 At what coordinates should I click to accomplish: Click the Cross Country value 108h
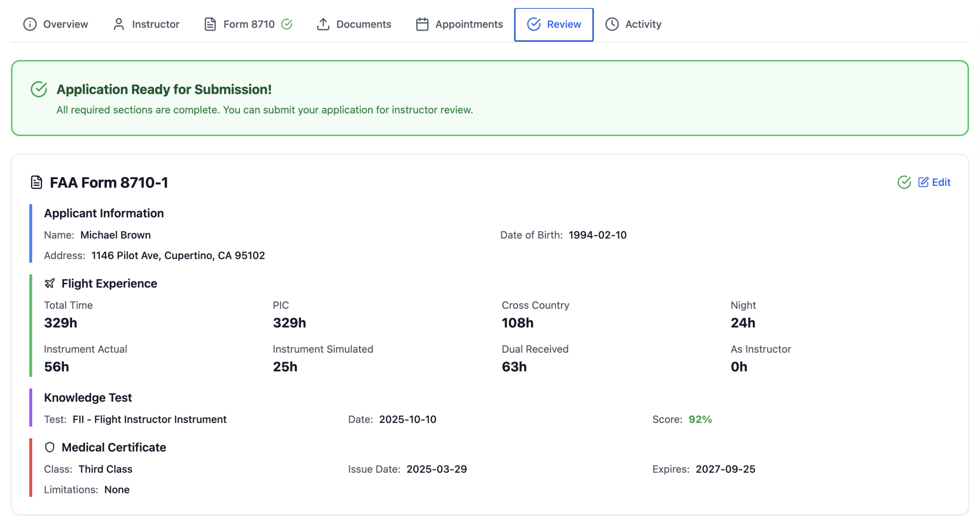pos(518,323)
